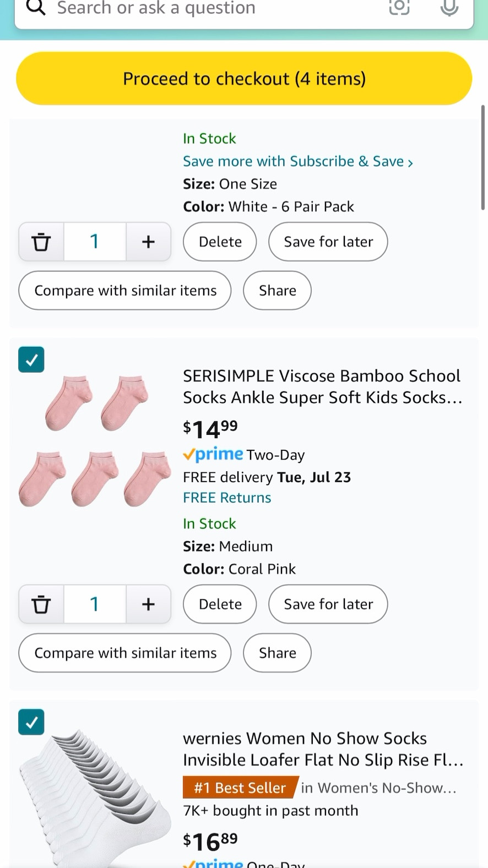The width and height of the screenshot is (488, 868).
Task: Open the camera visual search
Action: point(399,8)
